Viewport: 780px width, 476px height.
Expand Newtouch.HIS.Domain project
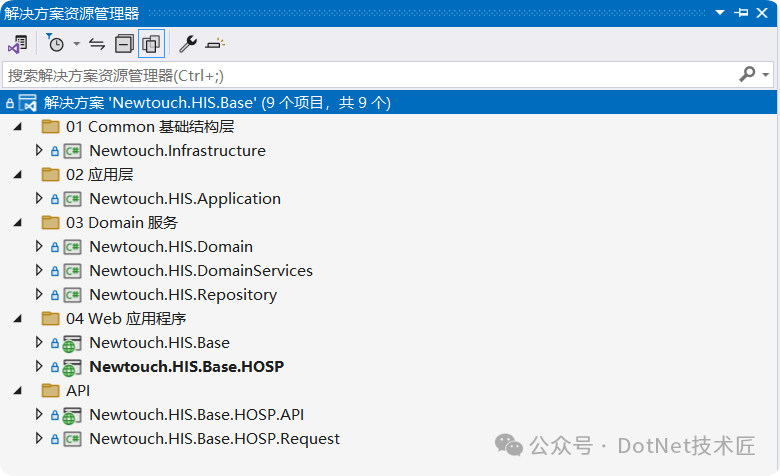pyautogui.click(x=39, y=246)
